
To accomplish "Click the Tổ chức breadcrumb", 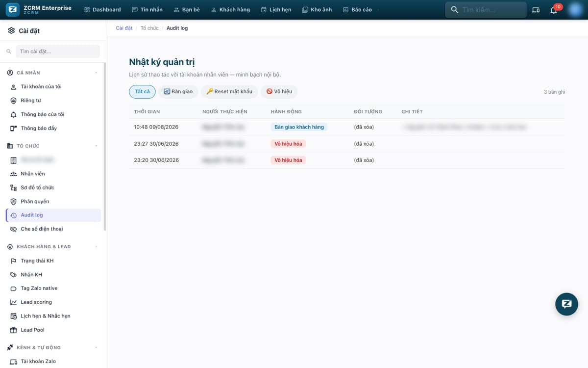I will 149,28.
